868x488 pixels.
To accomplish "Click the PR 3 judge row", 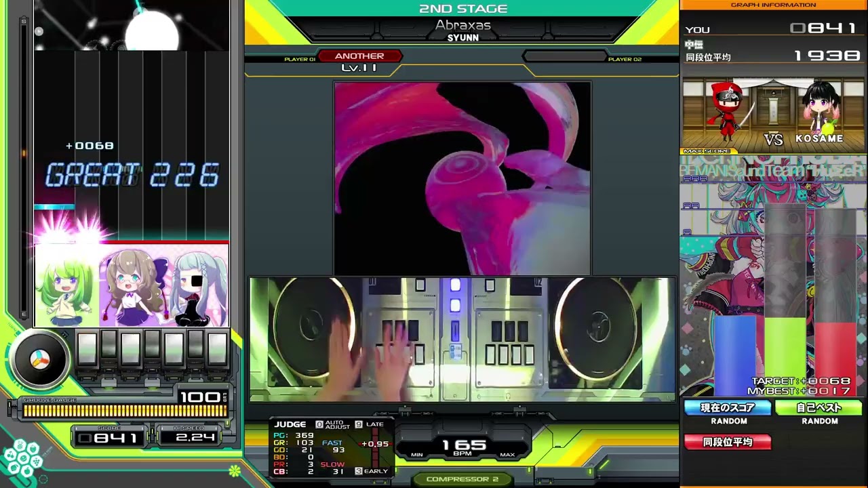I will [x=294, y=464].
